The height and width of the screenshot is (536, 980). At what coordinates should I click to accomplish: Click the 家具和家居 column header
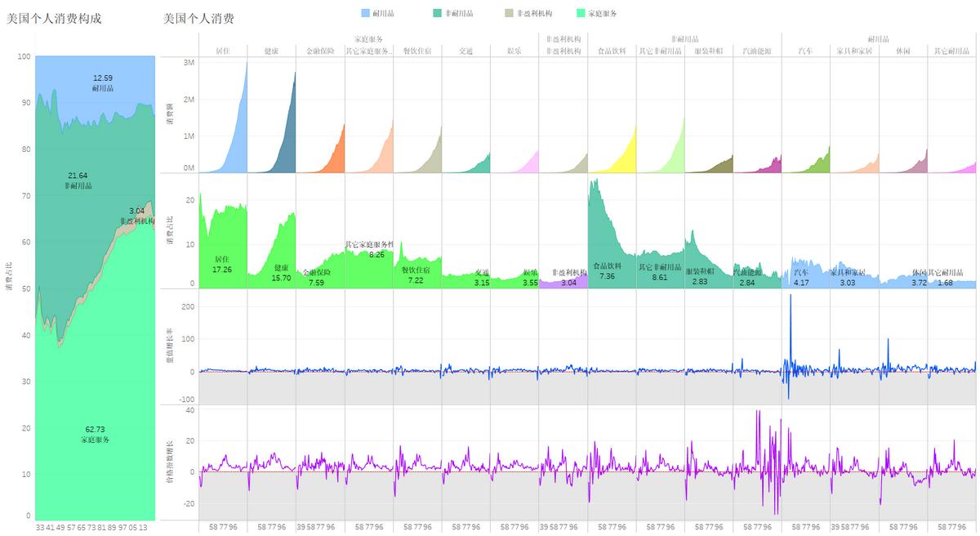(854, 51)
